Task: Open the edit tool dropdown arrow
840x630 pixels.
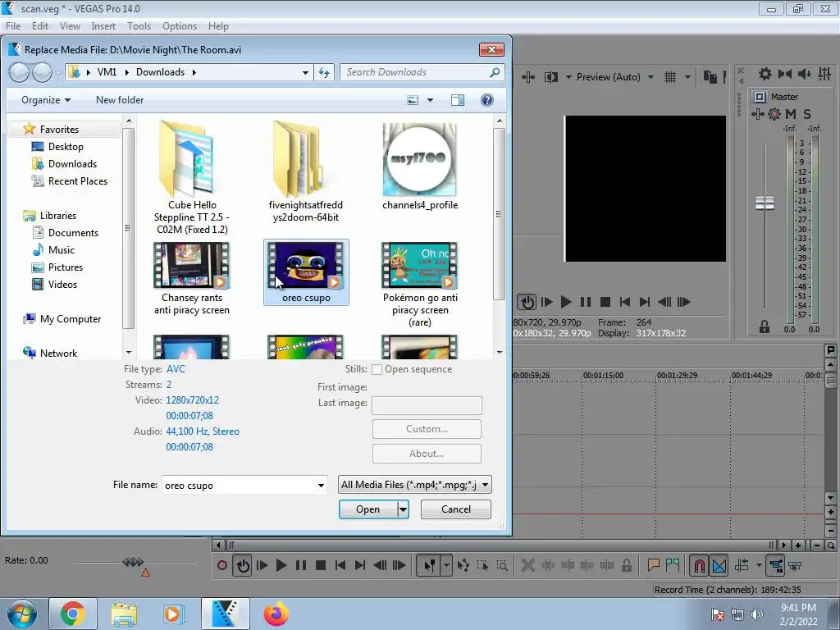Action: (x=446, y=565)
